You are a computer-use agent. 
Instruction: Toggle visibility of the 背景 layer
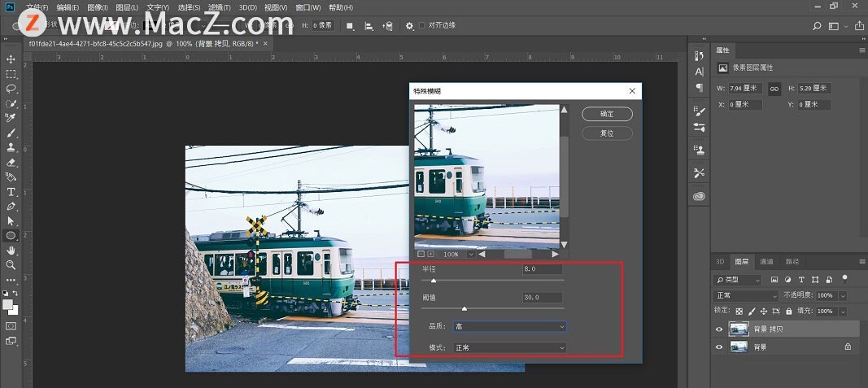click(718, 347)
